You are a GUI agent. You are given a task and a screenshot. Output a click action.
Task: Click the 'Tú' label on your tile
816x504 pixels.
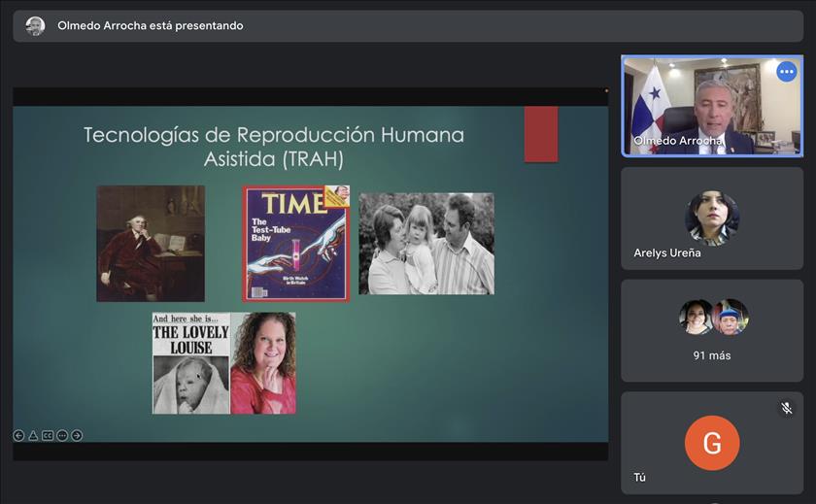639,478
